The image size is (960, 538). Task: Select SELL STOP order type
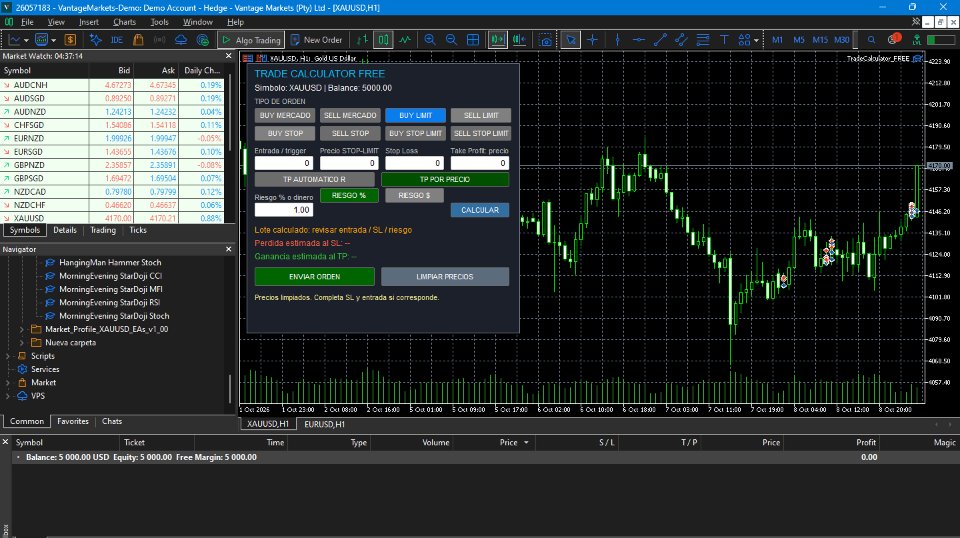click(350, 133)
